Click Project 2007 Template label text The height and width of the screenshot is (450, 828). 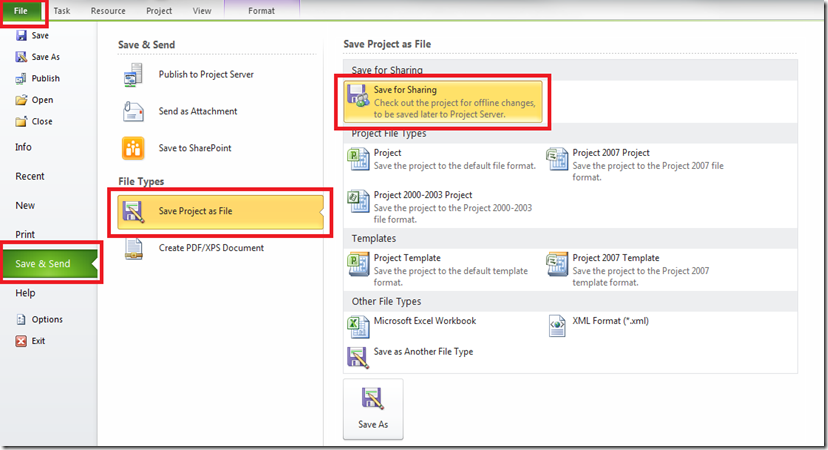[x=616, y=258]
